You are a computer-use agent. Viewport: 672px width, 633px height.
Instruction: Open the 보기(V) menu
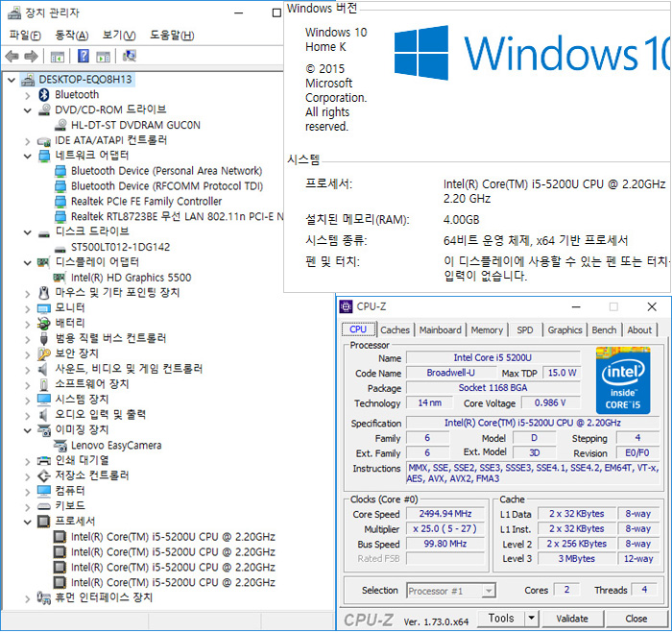point(119,36)
